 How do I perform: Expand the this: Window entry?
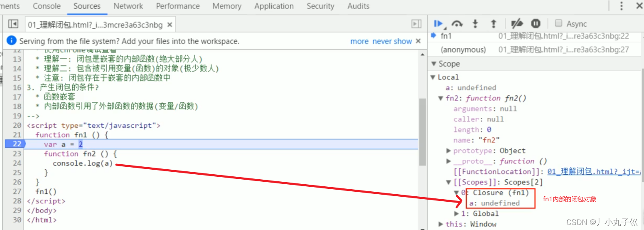[x=441, y=224]
